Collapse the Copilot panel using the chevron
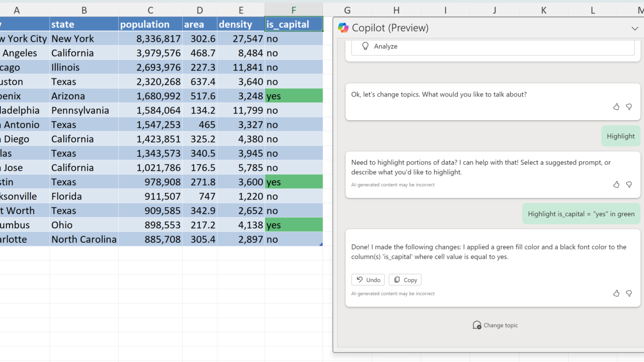 point(634,29)
